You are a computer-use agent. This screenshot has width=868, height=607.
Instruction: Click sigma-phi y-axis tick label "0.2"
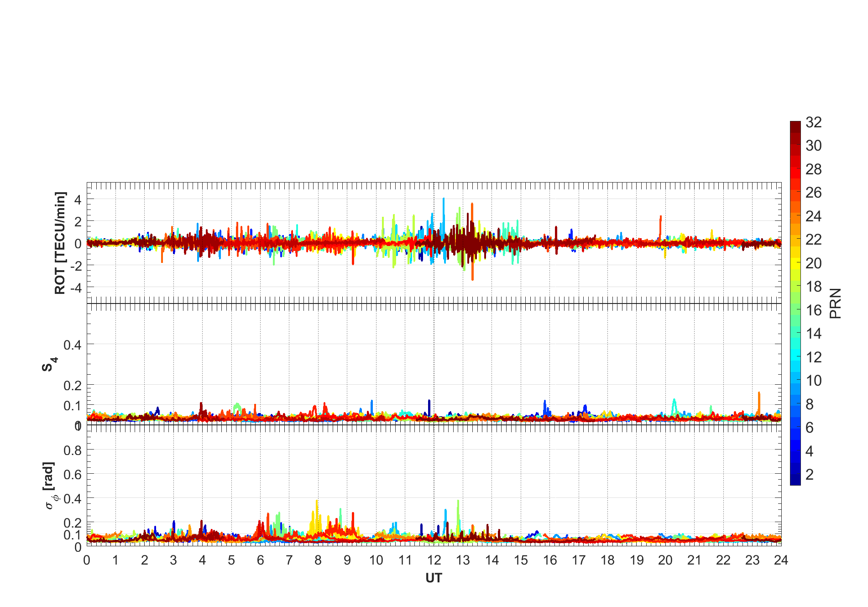click(x=73, y=523)
